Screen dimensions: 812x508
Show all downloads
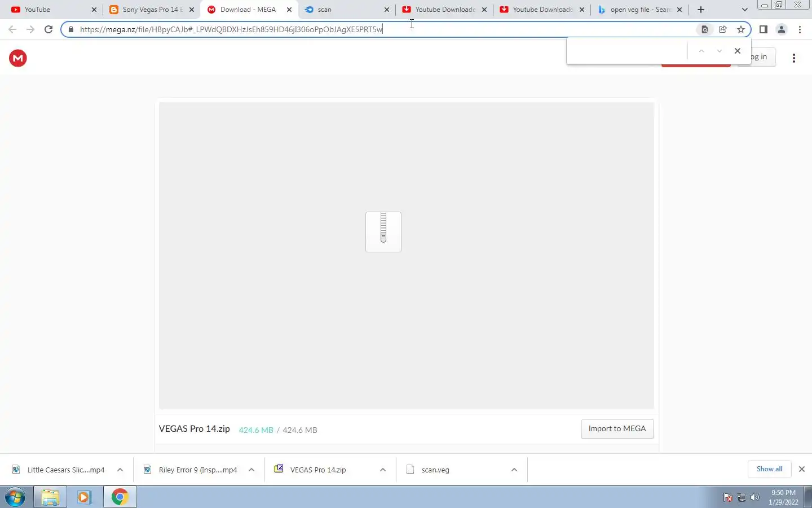tap(770, 469)
